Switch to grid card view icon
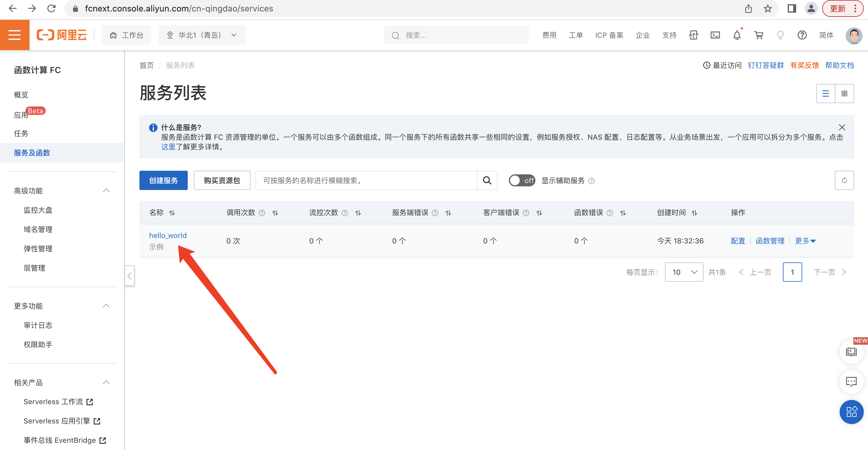The height and width of the screenshot is (450, 868). (x=844, y=93)
